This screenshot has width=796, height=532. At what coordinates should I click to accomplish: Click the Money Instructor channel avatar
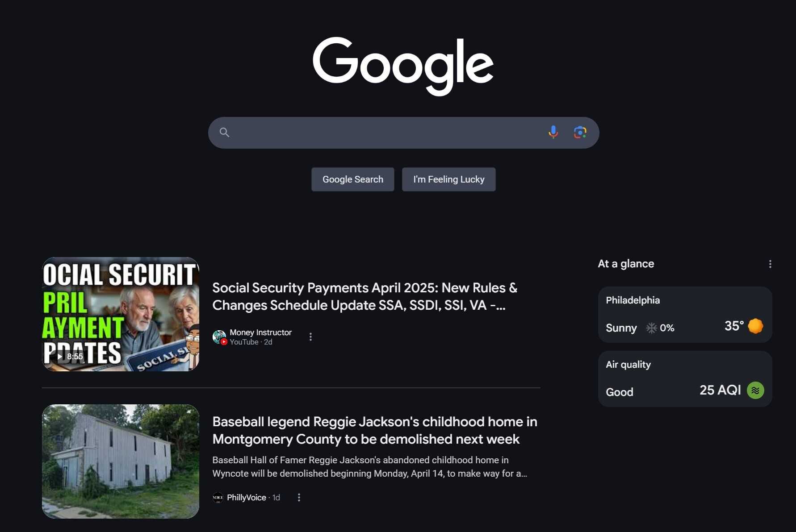pos(219,337)
